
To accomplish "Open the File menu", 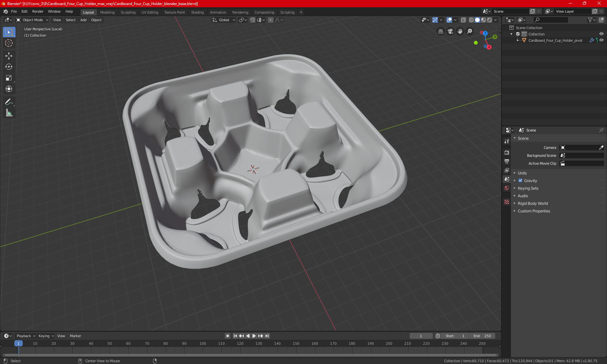I will click(14, 11).
